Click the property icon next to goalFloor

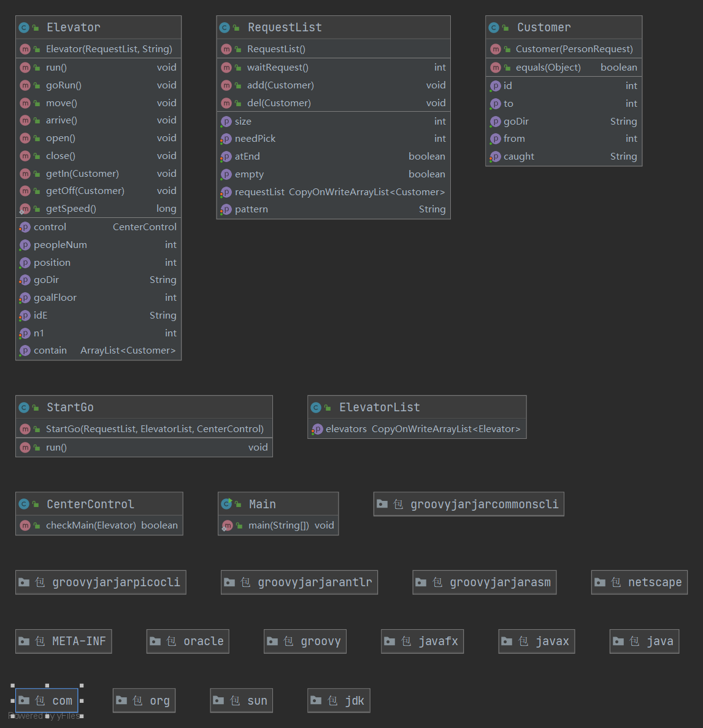click(25, 298)
